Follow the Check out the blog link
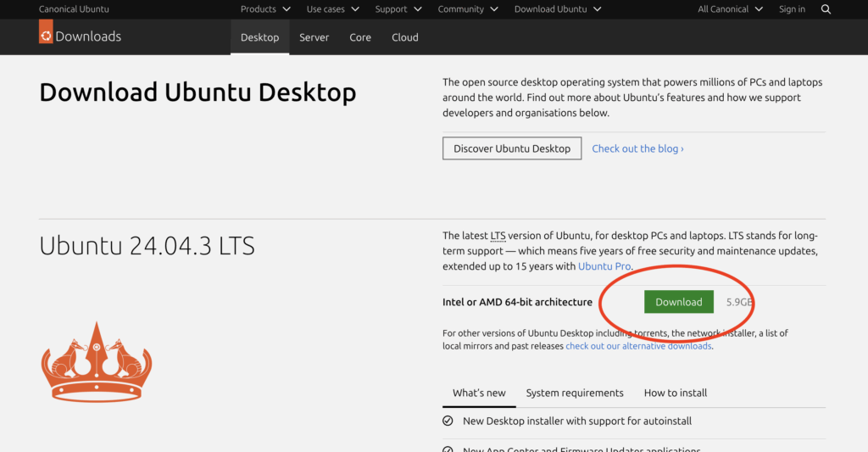The height and width of the screenshot is (452, 868). [637, 148]
